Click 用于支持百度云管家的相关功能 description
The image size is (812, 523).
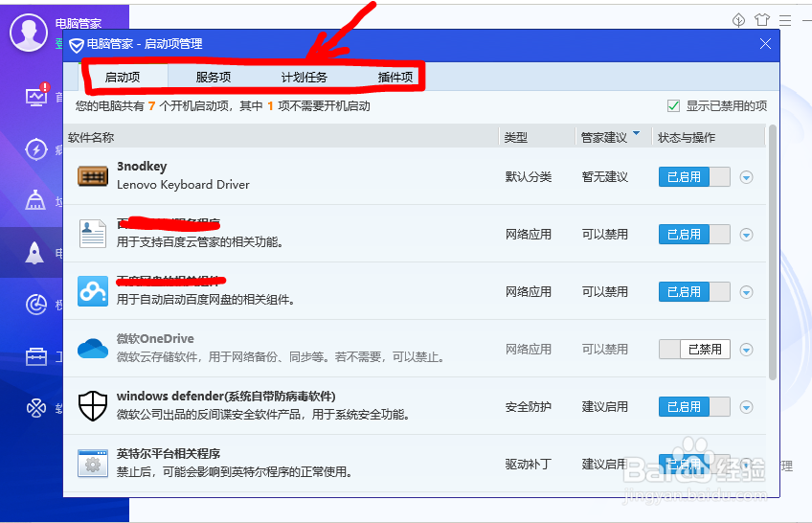coord(200,241)
